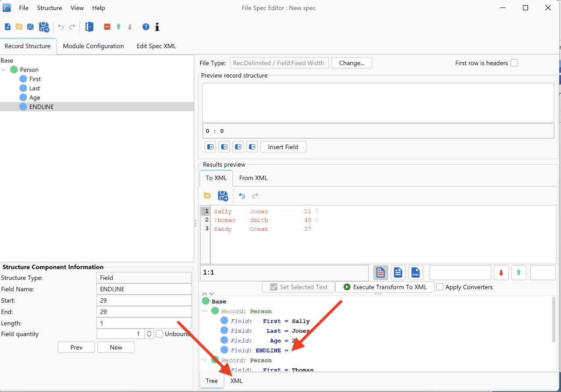Click the black info icon
This screenshot has width=561, height=392.
click(x=157, y=27)
